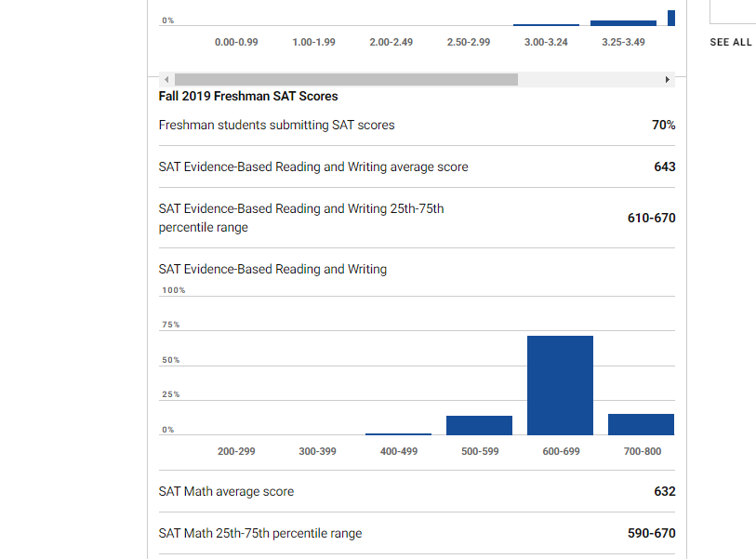Click the empty scrollbar track right of thumb

[x=589, y=80]
